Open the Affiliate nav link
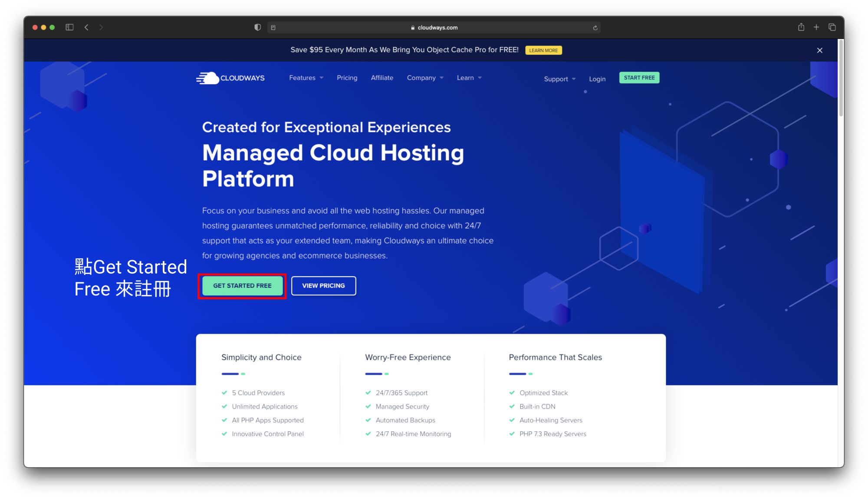Viewport: 868px width, 499px height. coord(382,78)
